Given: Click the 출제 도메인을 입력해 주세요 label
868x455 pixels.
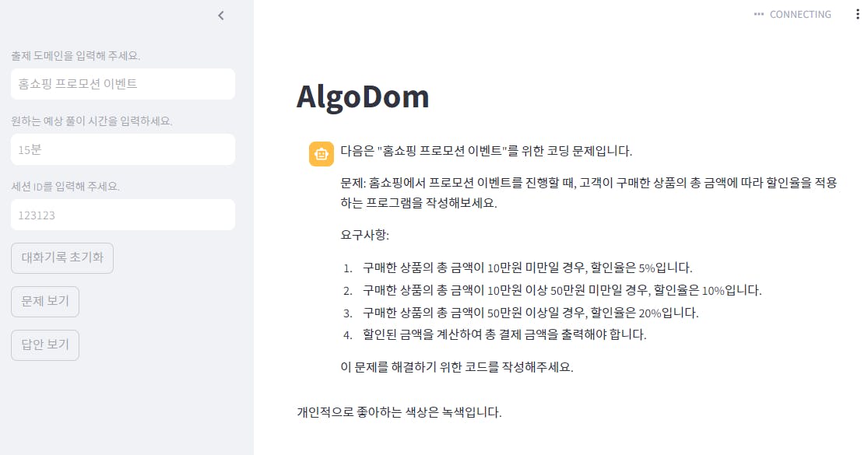Looking at the screenshot, I should coord(76,56).
